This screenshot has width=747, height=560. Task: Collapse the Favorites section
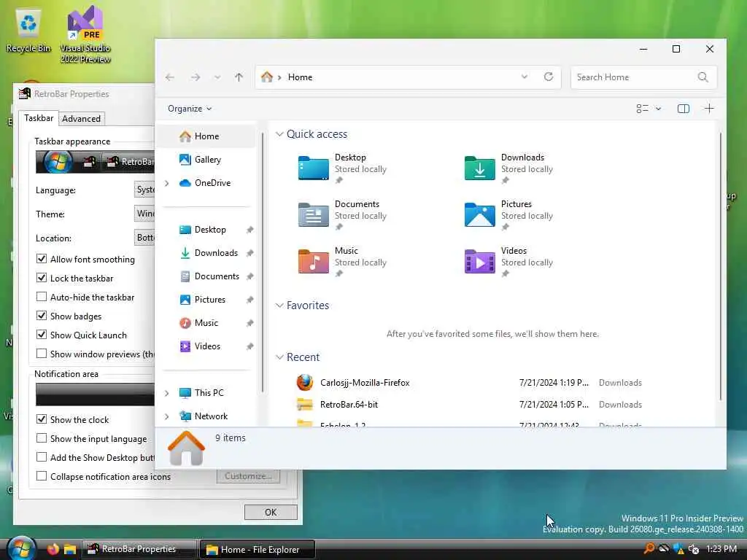point(279,306)
